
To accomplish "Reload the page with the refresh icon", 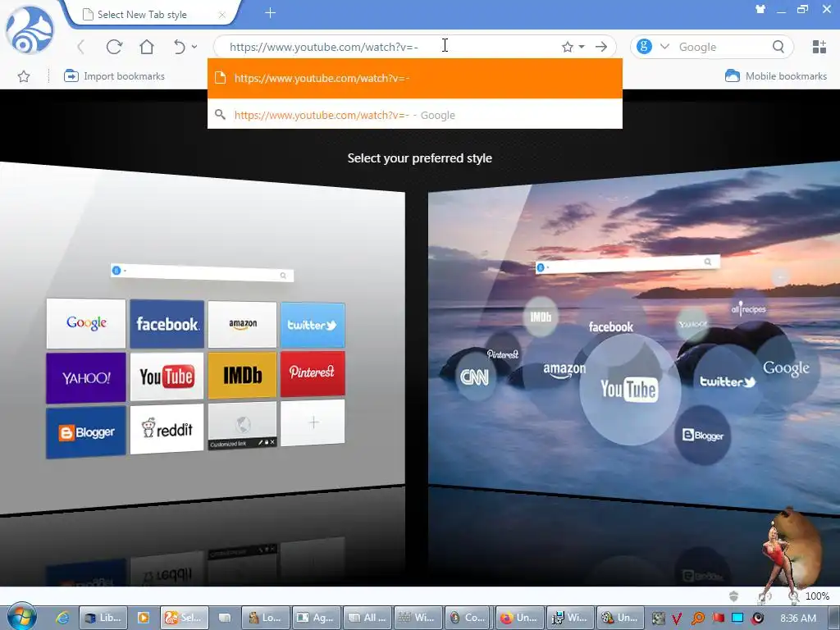I will (114, 47).
